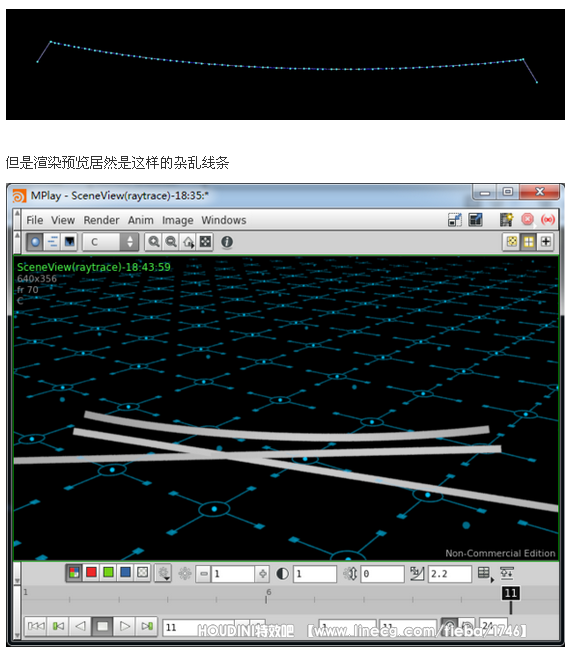Image resolution: width=565 pixels, height=648 pixels.
Task: Toggle the blue channel swatch
Action: [x=125, y=573]
